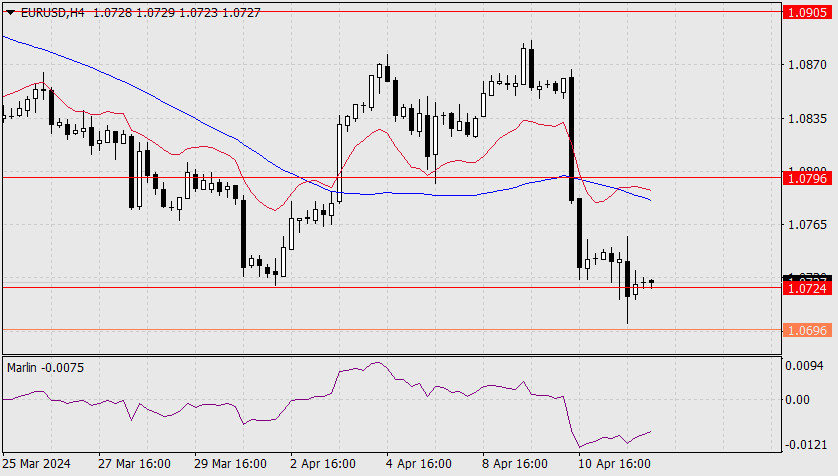This screenshot has width=838, height=476.
Task: Click the 27 Mar 16:00 time axis label
Action: coord(134,463)
